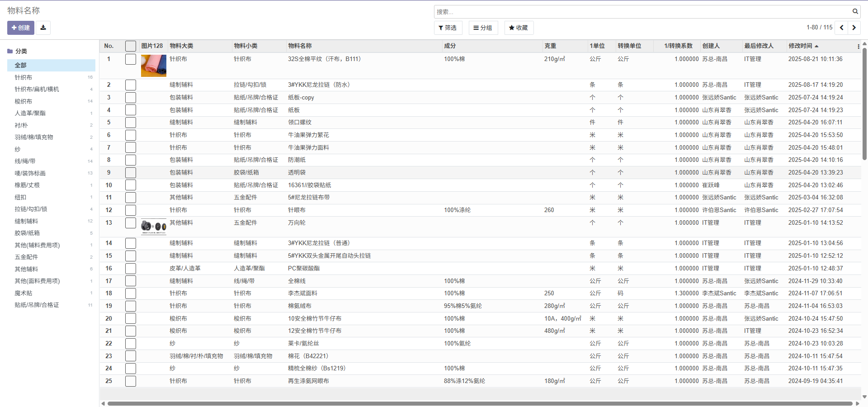
Task: Open column options three-dot menu
Action: pos(858,46)
